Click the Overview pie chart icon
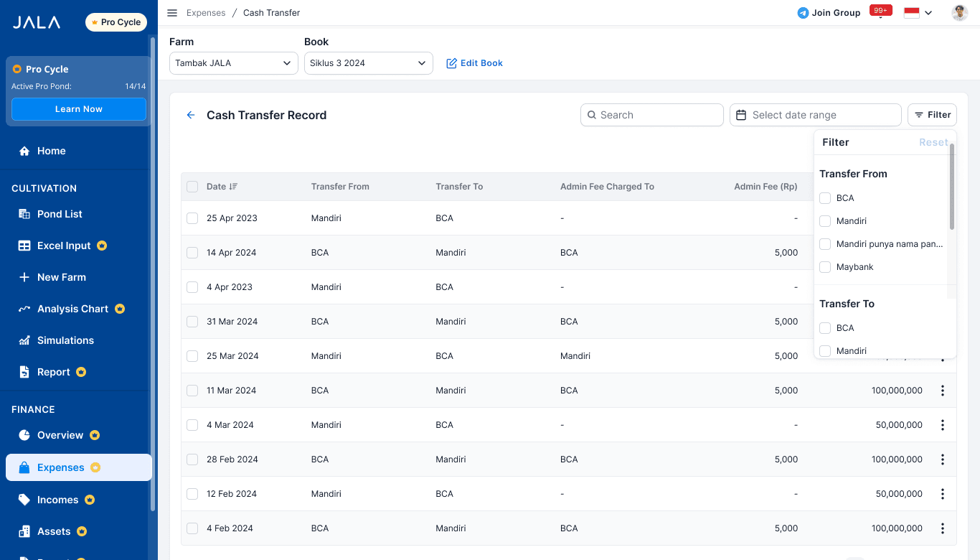Viewport: 980px width, 560px height. tap(24, 435)
